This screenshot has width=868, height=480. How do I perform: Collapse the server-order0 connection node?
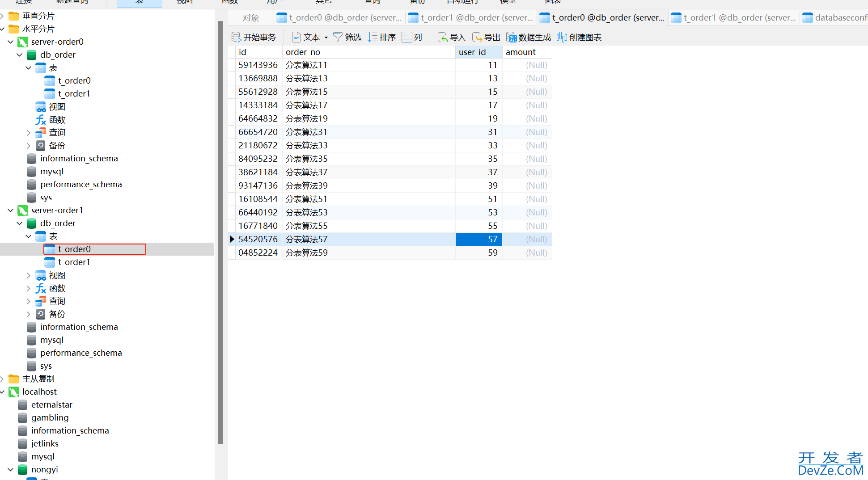[x=10, y=42]
